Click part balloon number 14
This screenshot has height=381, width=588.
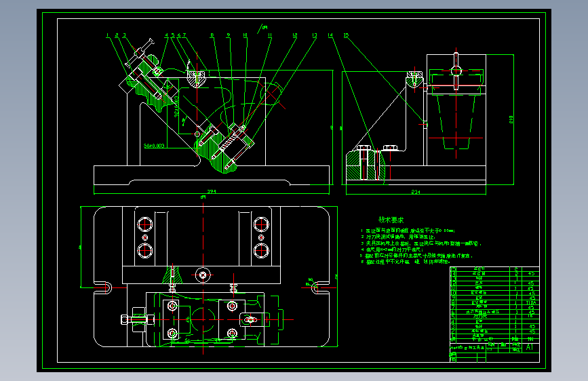(x=330, y=35)
